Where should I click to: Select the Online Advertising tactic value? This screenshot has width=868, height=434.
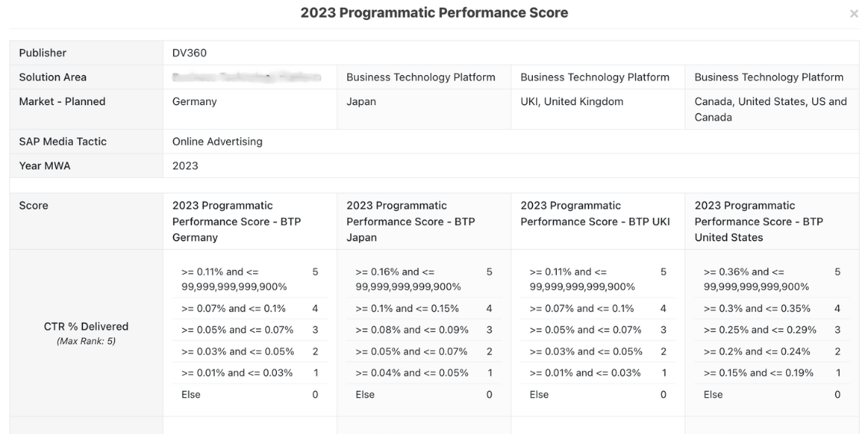tap(217, 142)
